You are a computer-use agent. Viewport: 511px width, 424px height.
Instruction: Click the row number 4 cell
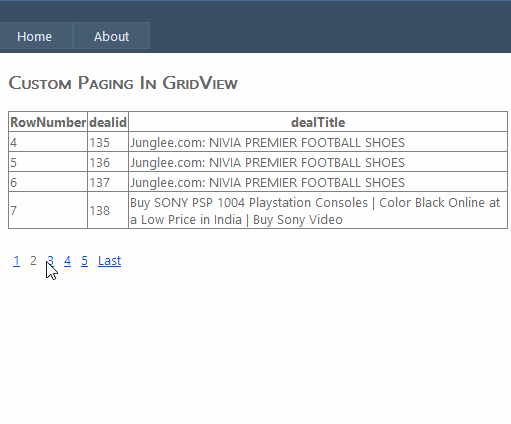pyautogui.click(x=48, y=142)
